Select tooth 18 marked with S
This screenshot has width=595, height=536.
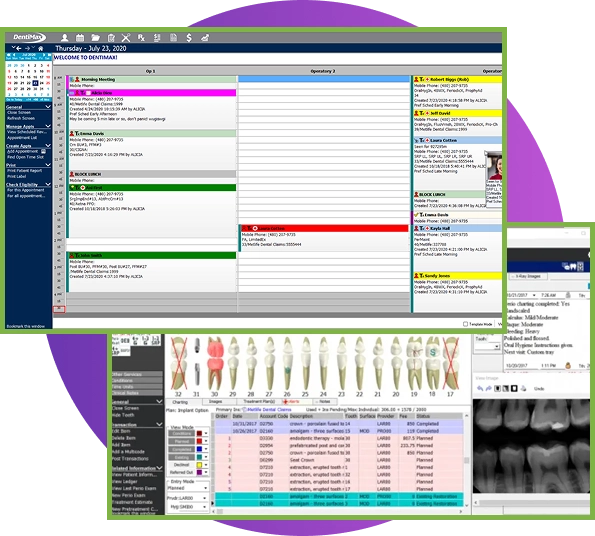432,364
